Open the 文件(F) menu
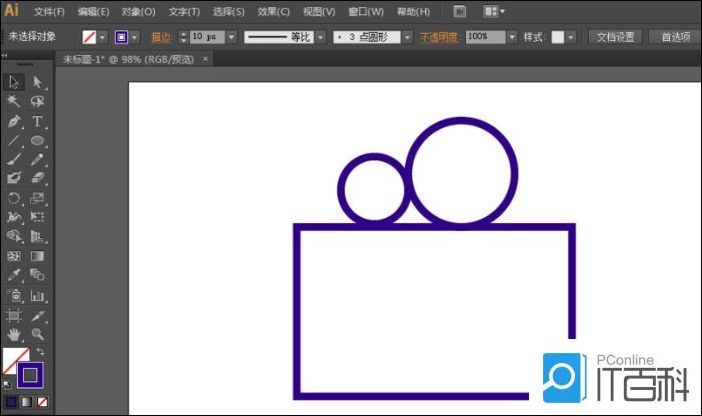Image resolution: width=702 pixels, height=416 pixels. 49,12
